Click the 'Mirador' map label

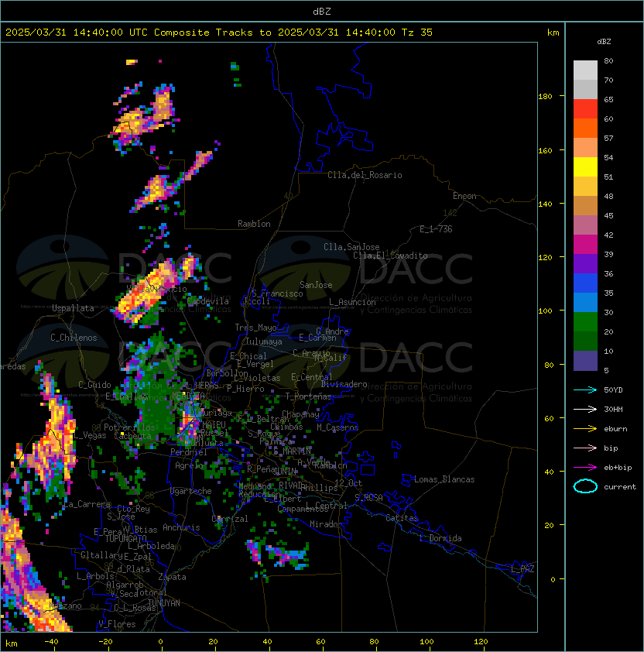(326, 524)
